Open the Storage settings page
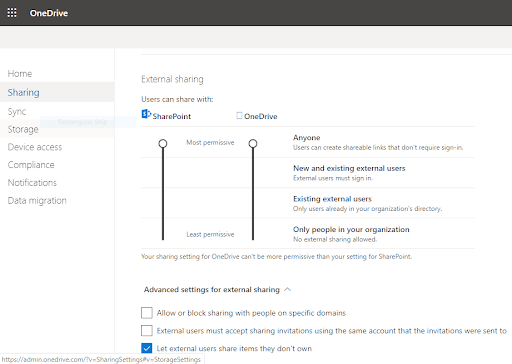Image resolution: width=512 pixels, height=364 pixels. coord(23,129)
